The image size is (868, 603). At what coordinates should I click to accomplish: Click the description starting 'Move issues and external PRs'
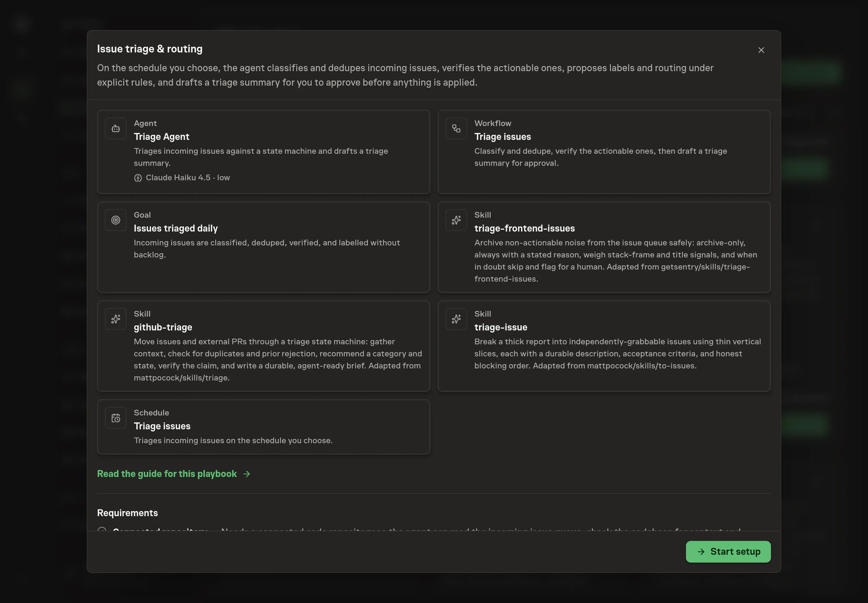point(278,360)
